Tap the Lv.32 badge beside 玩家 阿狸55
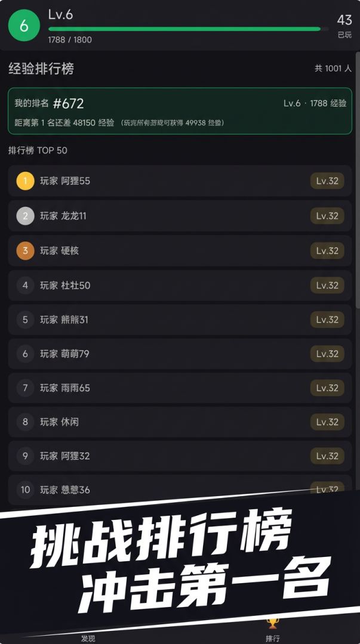The height and width of the screenshot is (644, 360). click(327, 182)
